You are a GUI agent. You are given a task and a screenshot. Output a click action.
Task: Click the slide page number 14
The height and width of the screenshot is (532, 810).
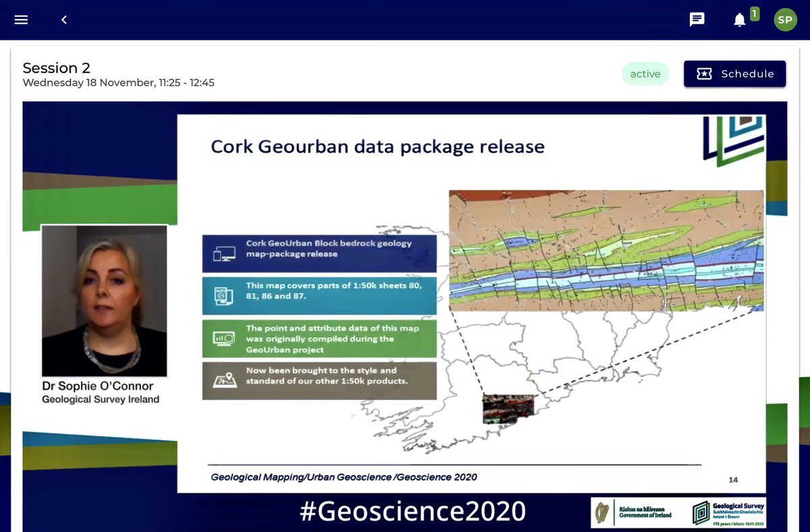[x=733, y=479]
